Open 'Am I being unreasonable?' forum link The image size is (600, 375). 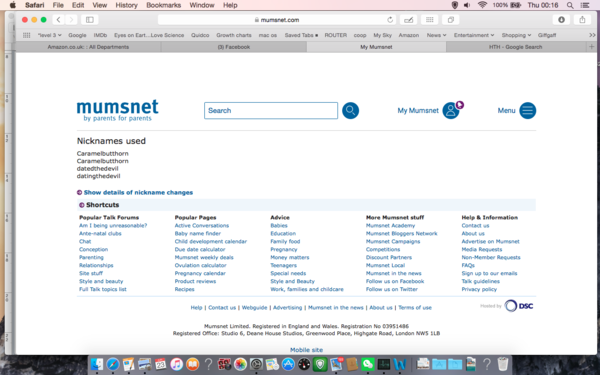[113, 226]
